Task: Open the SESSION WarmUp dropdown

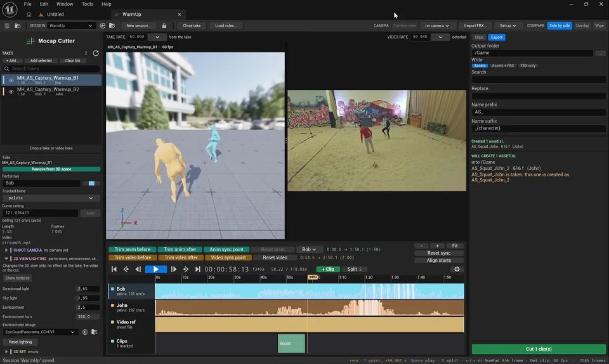Action: pos(71,25)
